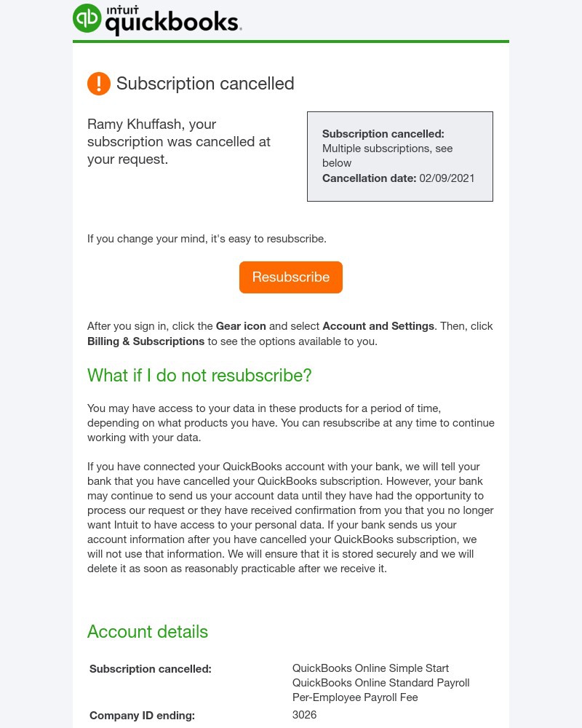Click the Company ID ending value 3026

(x=304, y=714)
